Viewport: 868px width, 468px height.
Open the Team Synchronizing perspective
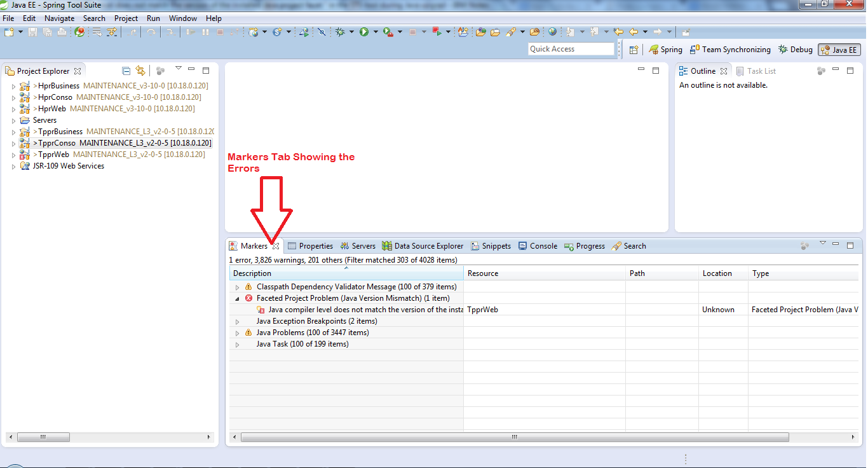coord(729,49)
